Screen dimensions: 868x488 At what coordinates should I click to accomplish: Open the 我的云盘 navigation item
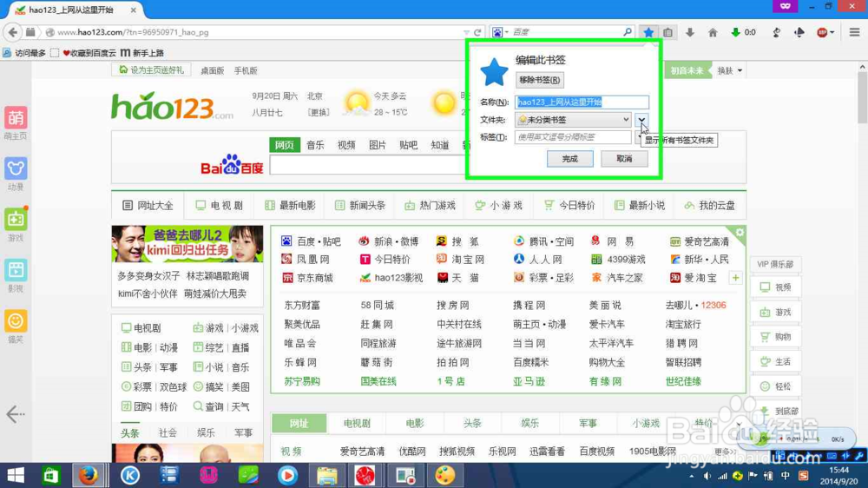[710, 206]
